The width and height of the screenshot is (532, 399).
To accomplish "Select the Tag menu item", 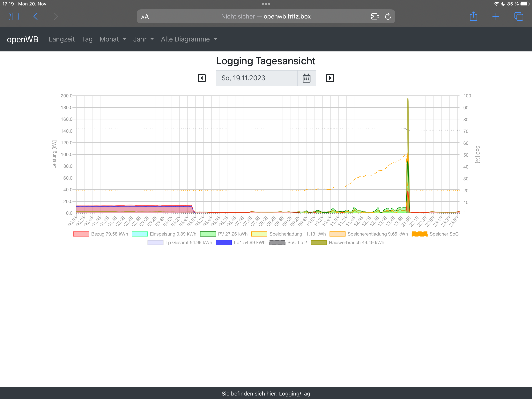I will pos(87,39).
